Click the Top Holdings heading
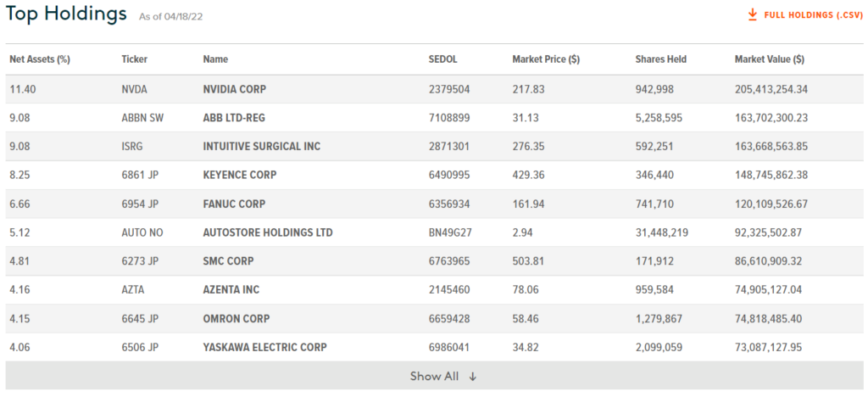 [x=66, y=14]
